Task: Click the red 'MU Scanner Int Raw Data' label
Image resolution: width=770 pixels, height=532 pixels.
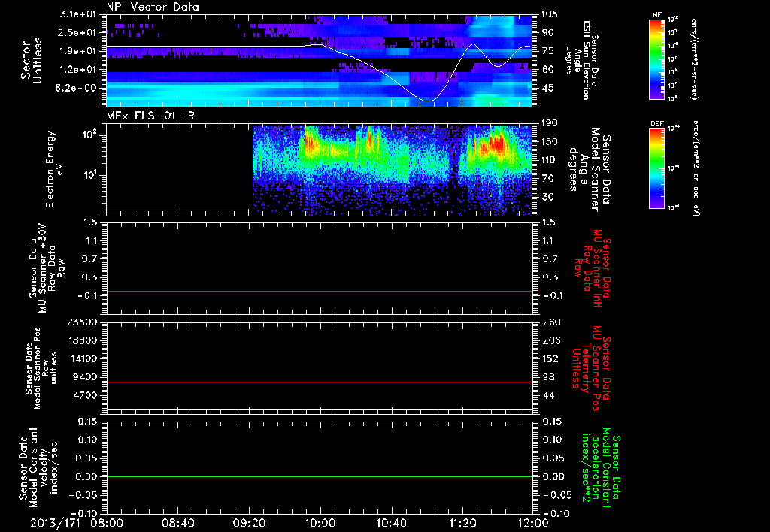Action: (x=593, y=269)
